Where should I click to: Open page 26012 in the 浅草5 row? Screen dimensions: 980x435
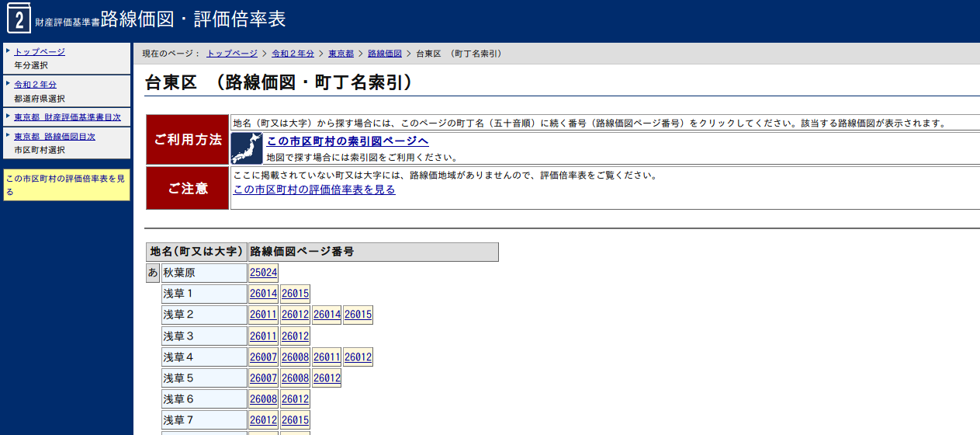click(x=327, y=378)
